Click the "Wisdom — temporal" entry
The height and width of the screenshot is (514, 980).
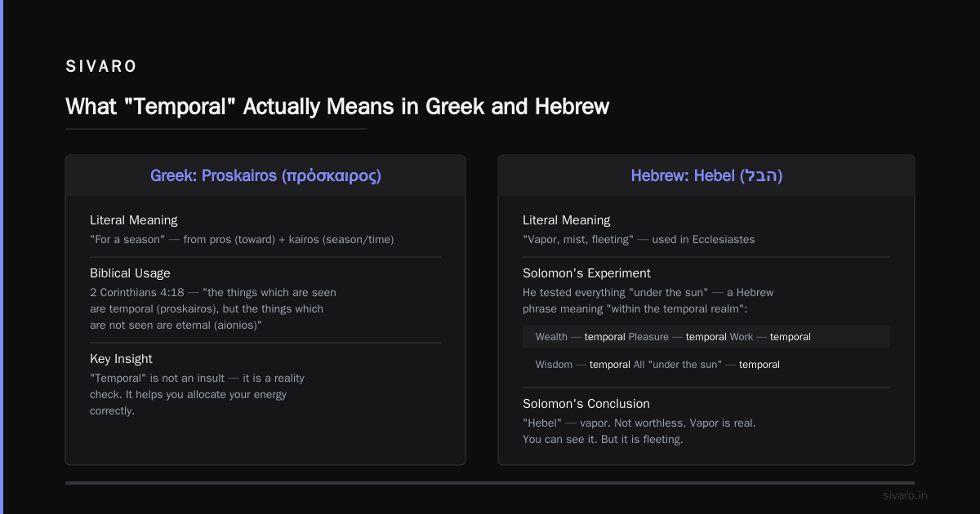[583, 365]
